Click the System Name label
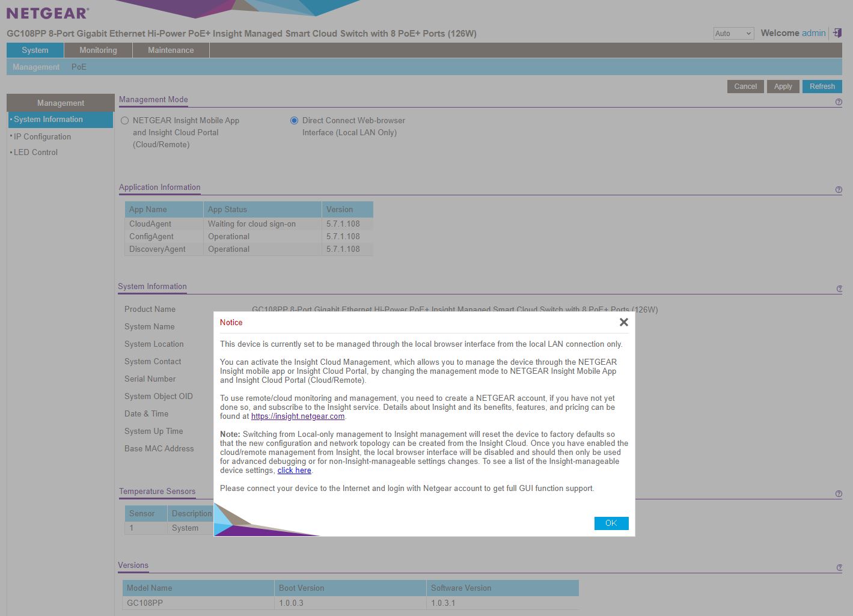Screen dimensions: 853x616 tap(149, 326)
